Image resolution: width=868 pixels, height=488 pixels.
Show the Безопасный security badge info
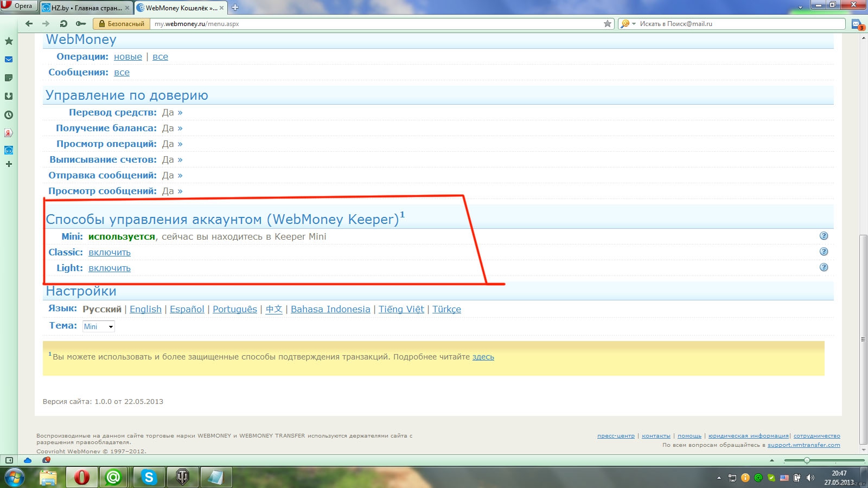tap(122, 24)
